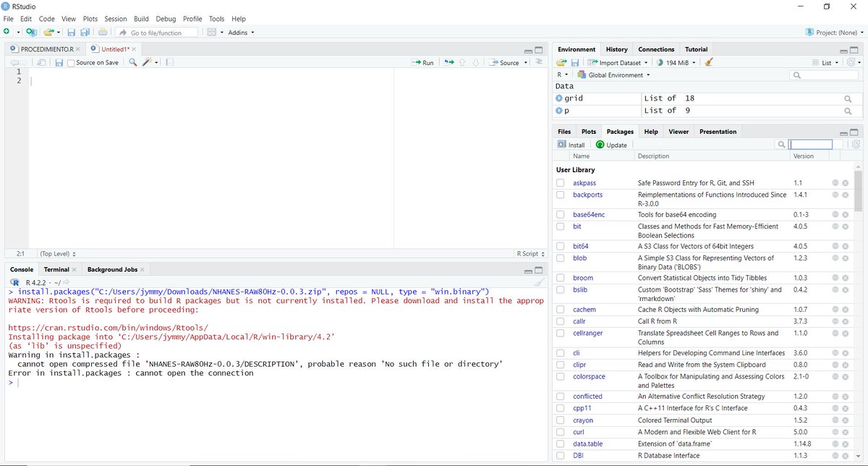Viewport: 868px width, 466px height.
Task: Re-run the previous code region
Action: pos(449,62)
